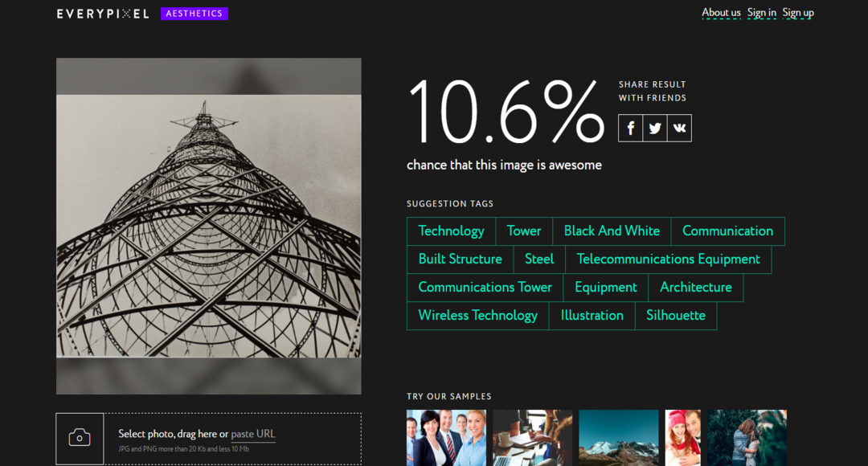Image resolution: width=868 pixels, height=466 pixels.
Task: Try the business team sample photo
Action: 446,438
